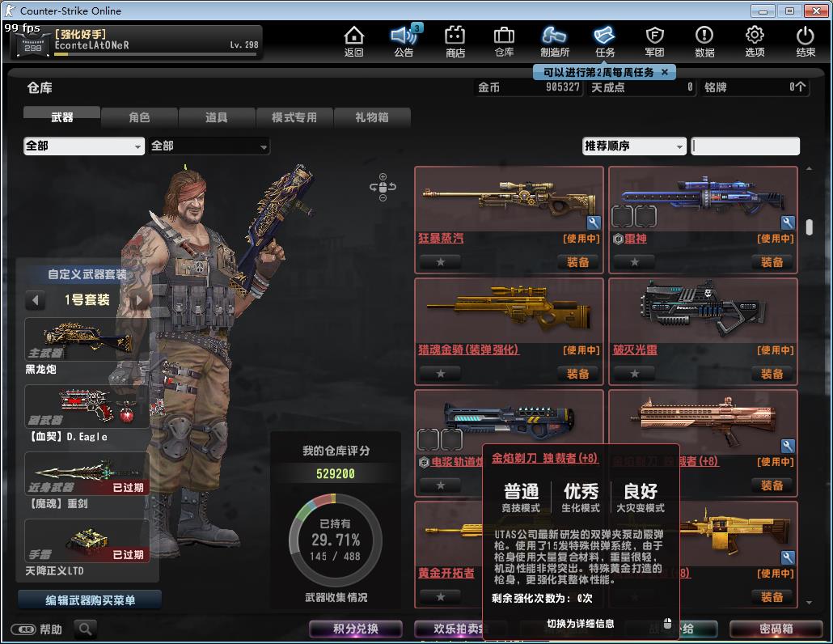Close the weekly mission tooltip

click(x=665, y=72)
